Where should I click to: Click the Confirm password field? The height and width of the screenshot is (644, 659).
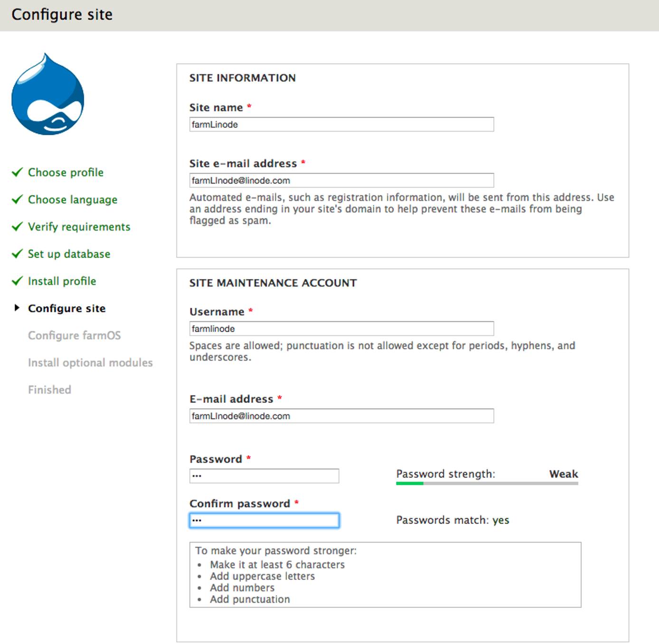coord(264,520)
